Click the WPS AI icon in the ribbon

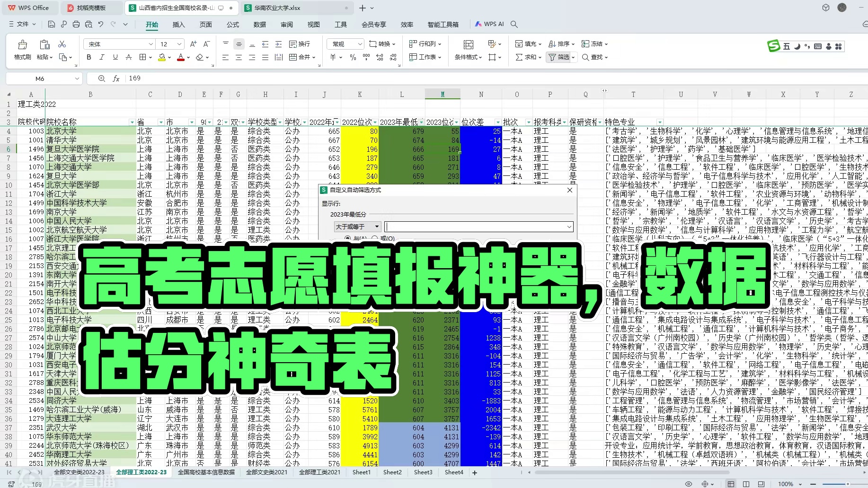pos(489,24)
